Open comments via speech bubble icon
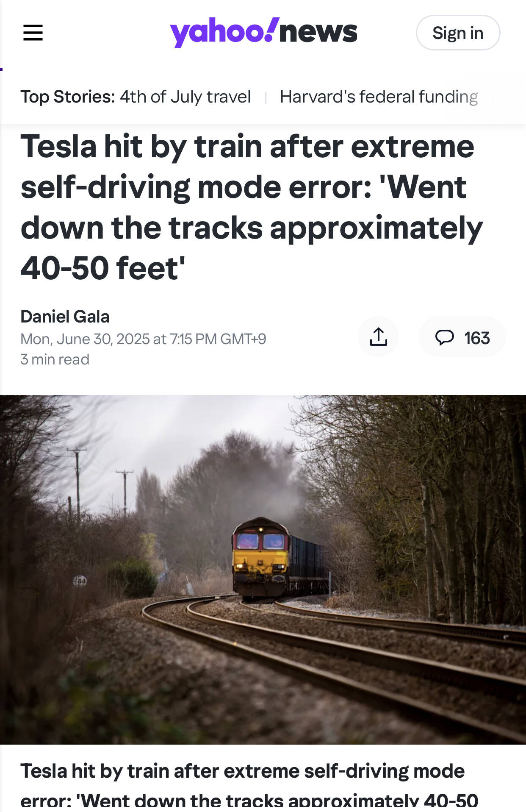Image resolution: width=526 pixels, height=812 pixels. 444,337
